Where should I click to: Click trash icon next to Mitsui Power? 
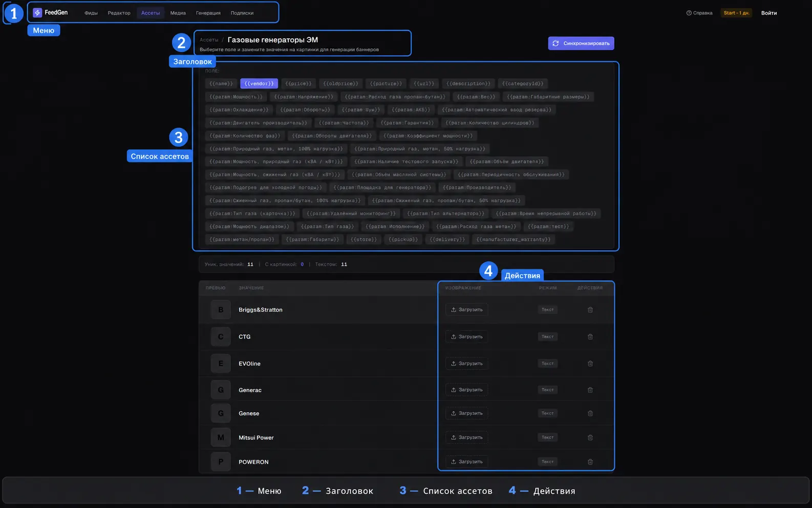pos(590,438)
